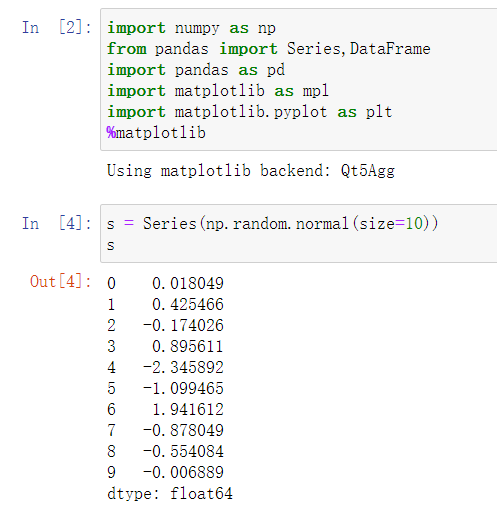The width and height of the screenshot is (497, 513).
Task: Click the %matplotlib magic command line
Action: coord(156,133)
